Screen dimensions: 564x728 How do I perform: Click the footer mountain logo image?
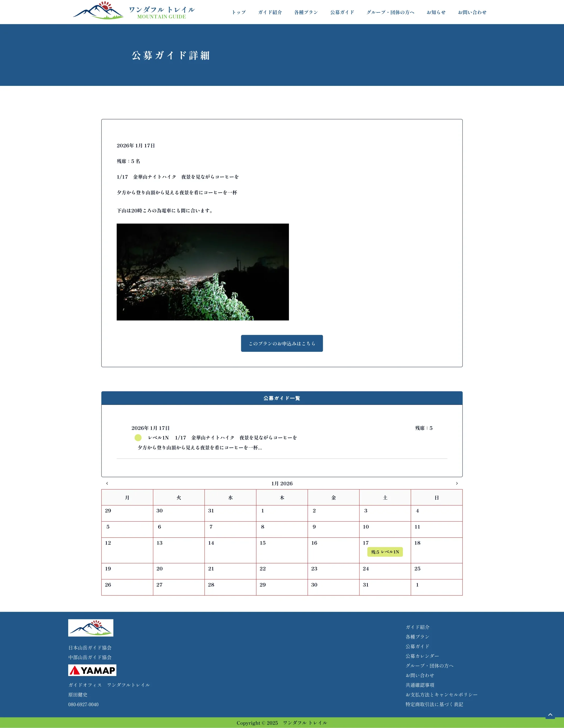91,628
